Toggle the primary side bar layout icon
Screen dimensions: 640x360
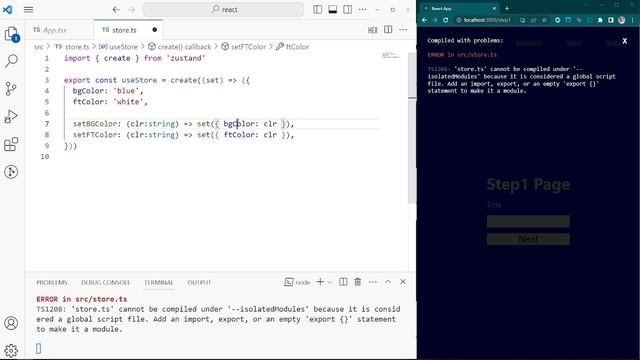click(x=318, y=9)
